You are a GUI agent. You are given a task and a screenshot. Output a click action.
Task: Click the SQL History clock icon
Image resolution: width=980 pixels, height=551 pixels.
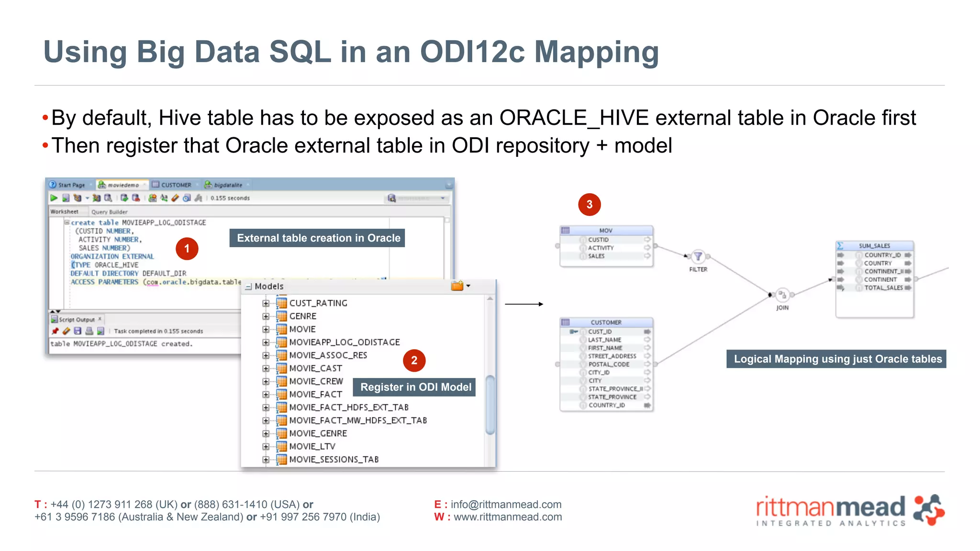tap(187, 198)
